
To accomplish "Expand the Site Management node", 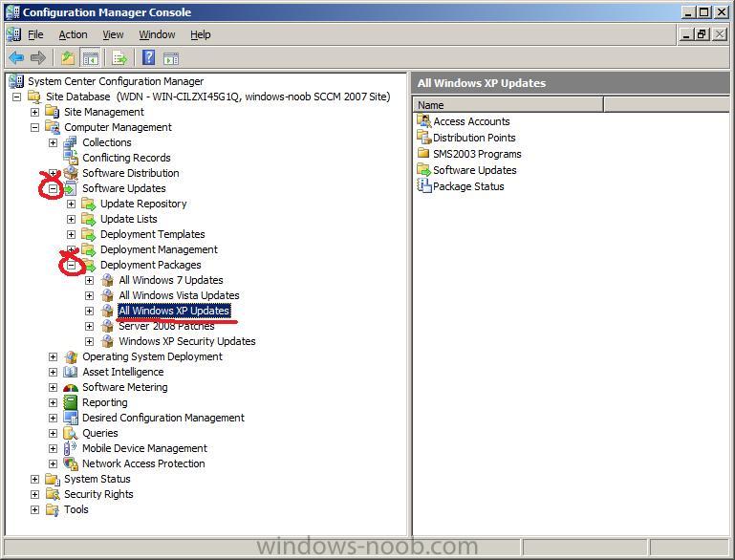I will (x=34, y=112).
